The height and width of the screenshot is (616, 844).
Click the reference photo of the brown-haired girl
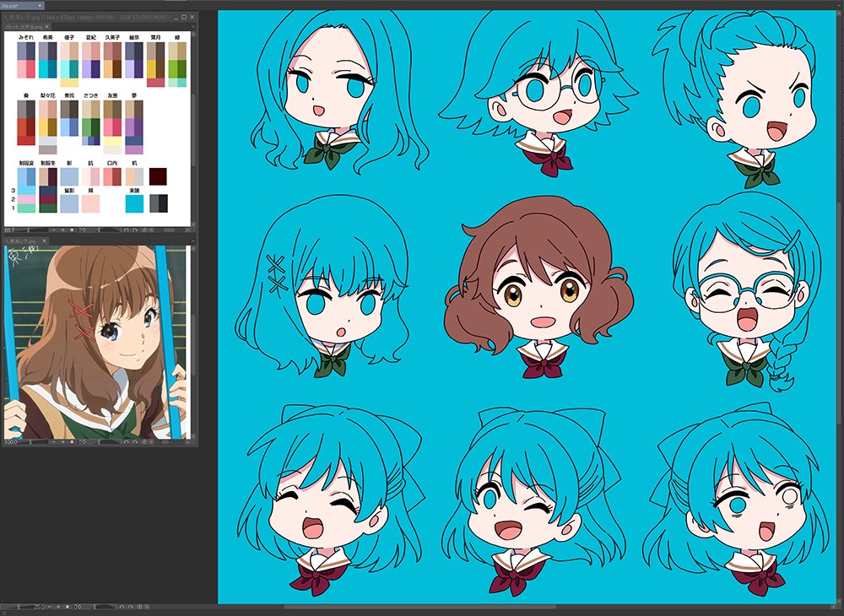pyautogui.click(x=97, y=342)
